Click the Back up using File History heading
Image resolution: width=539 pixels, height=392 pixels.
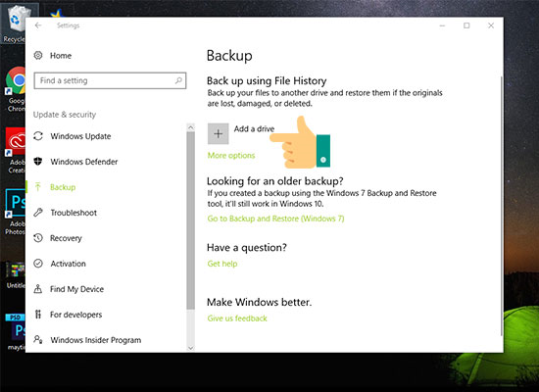(x=267, y=80)
